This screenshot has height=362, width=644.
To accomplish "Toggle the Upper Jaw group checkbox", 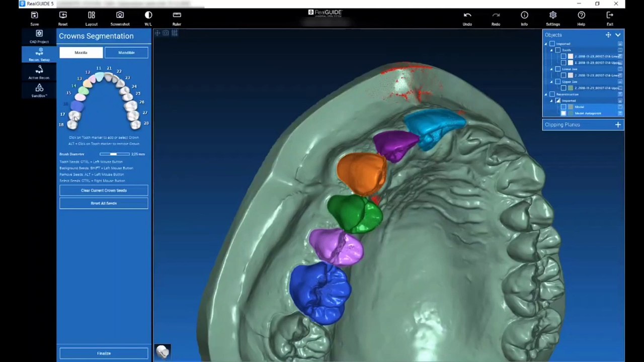I will (x=558, y=81).
